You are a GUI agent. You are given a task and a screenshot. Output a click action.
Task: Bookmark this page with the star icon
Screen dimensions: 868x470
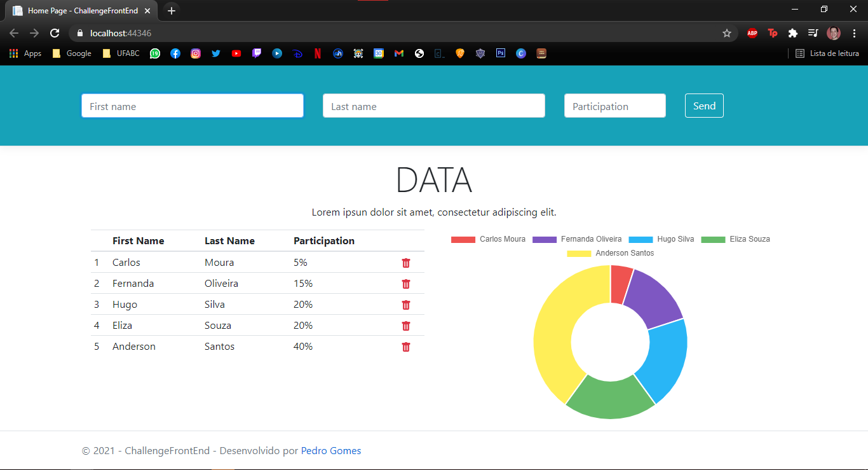[727, 33]
